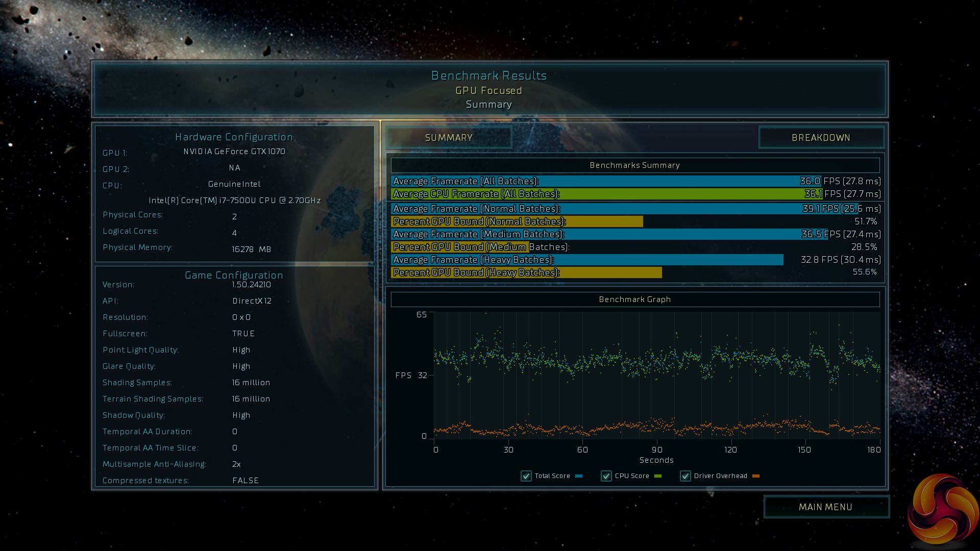This screenshot has height=551, width=980.
Task: Open the BREAKDOWN tab
Action: (x=821, y=138)
